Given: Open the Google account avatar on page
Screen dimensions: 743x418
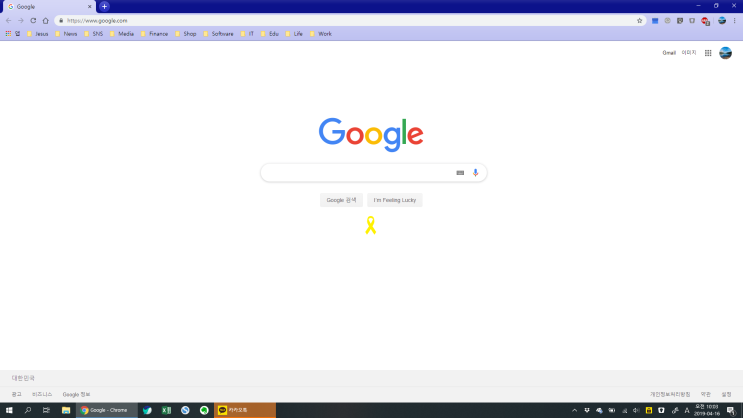Looking at the screenshot, I should click(x=725, y=53).
